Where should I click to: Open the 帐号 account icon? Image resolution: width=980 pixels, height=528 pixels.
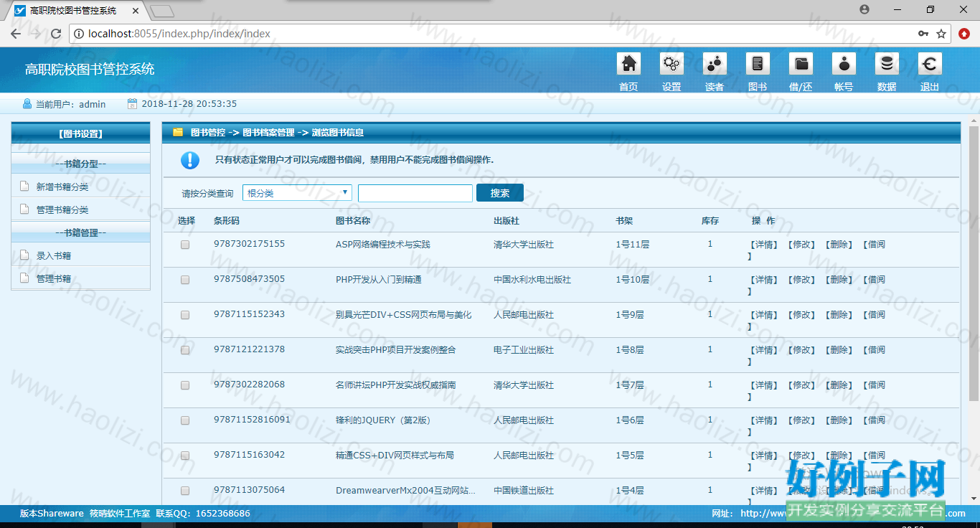point(844,64)
